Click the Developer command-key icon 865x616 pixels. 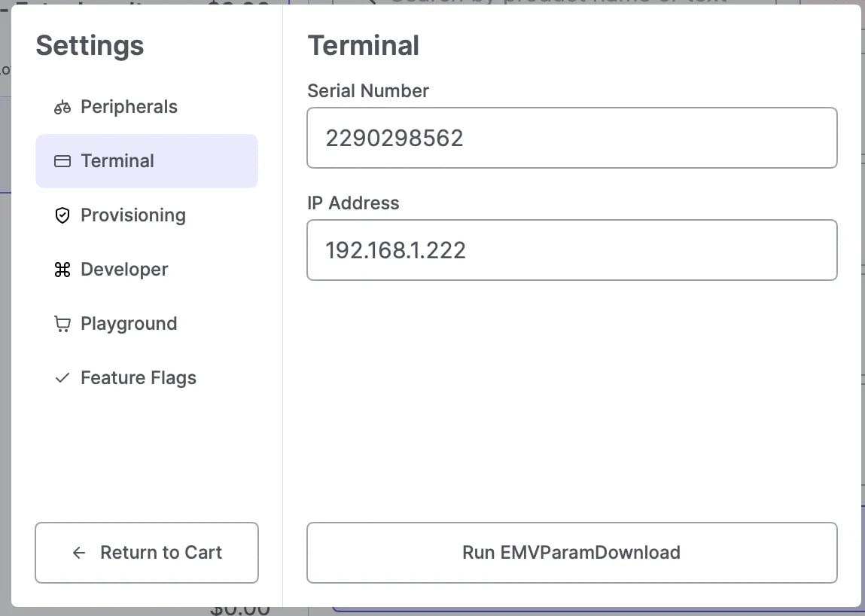click(x=62, y=270)
